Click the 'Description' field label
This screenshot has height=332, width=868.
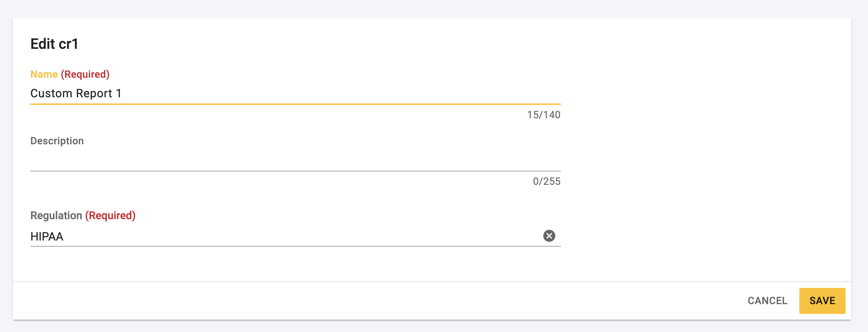click(57, 141)
